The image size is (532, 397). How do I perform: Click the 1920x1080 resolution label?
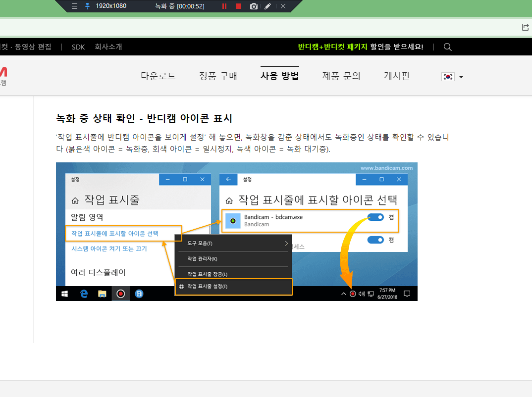point(111,6)
